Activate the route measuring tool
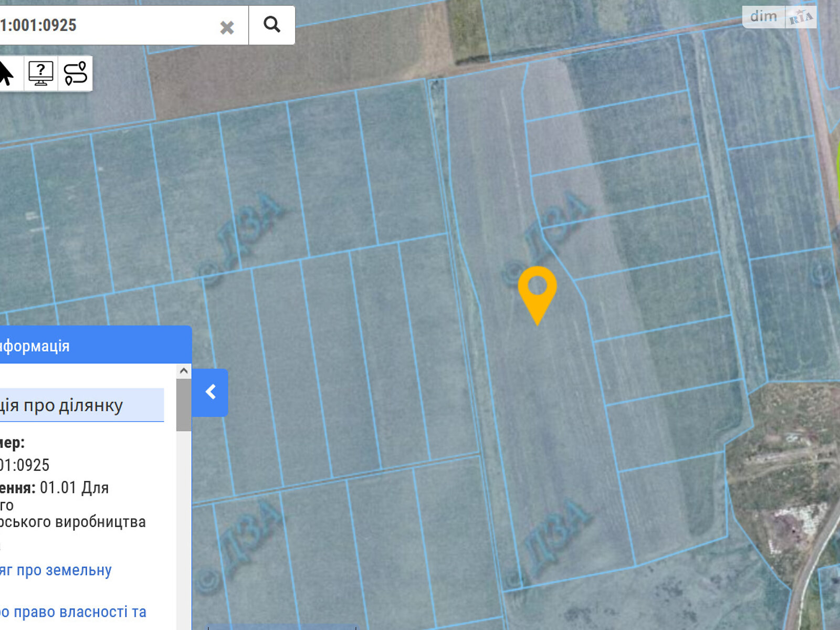The height and width of the screenshot is (630, 840). pyautogui.click(x=76, y=73)
